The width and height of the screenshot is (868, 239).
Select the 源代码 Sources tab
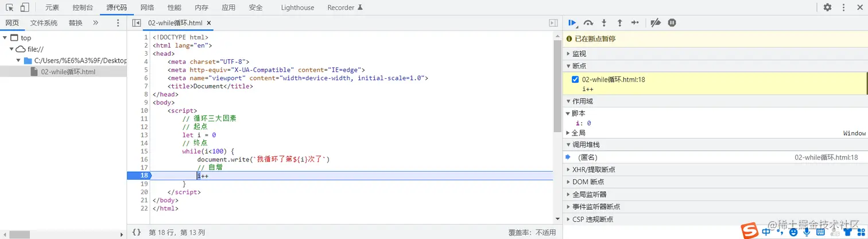(x=117, y=7)
